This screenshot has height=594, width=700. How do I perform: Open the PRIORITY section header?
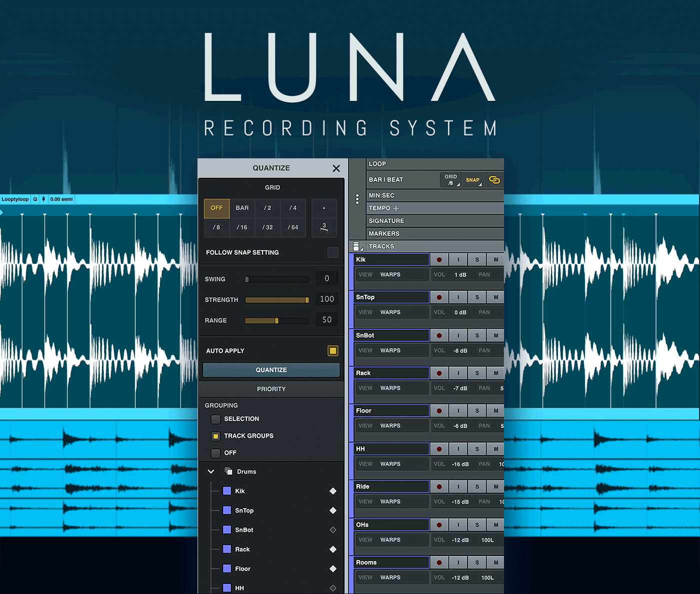[x=271, y=389]
